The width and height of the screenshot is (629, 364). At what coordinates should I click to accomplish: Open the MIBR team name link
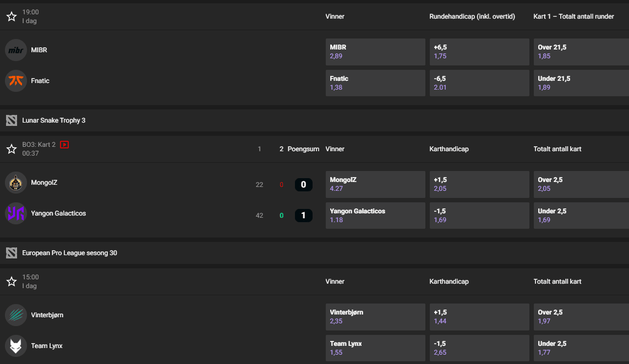(x=39, y=50)
